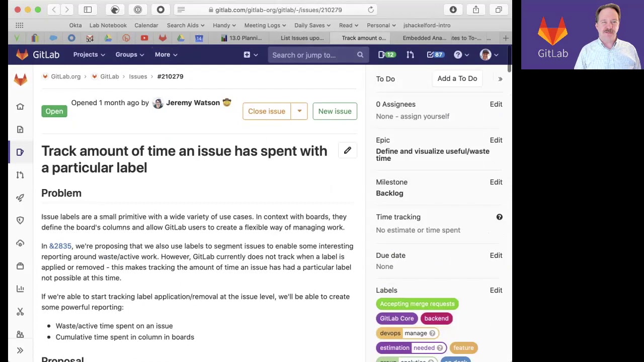
Task: Open Projects dropdown in navbar
Action: coord(89,54)
